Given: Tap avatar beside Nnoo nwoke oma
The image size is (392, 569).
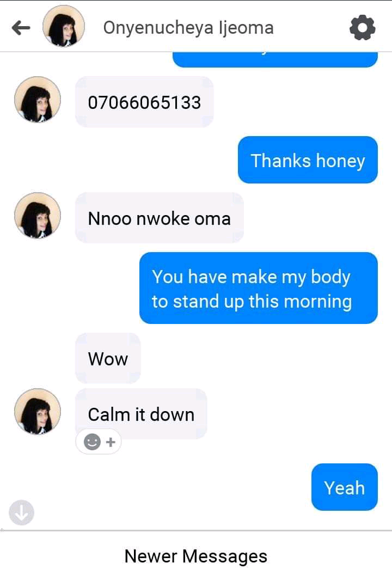Looking at the screenshot, I should pos(38,216).
